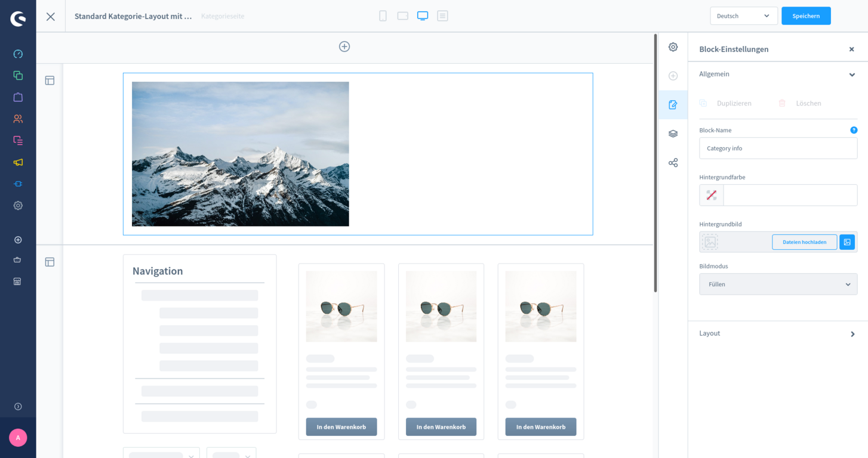Click the canvas vertical scrollbar
868x458 pixels.
click(x=655, y=163)
